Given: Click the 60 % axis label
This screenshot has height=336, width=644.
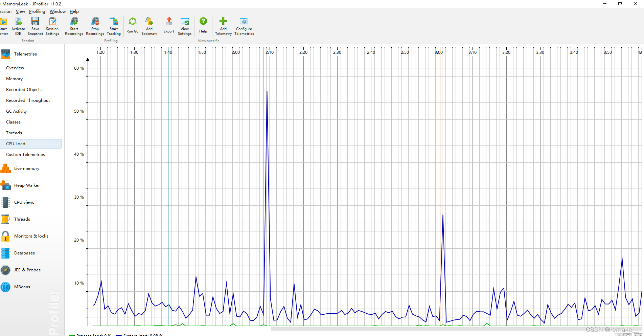Looking at the screenshot, I should [x=79, y=68].
